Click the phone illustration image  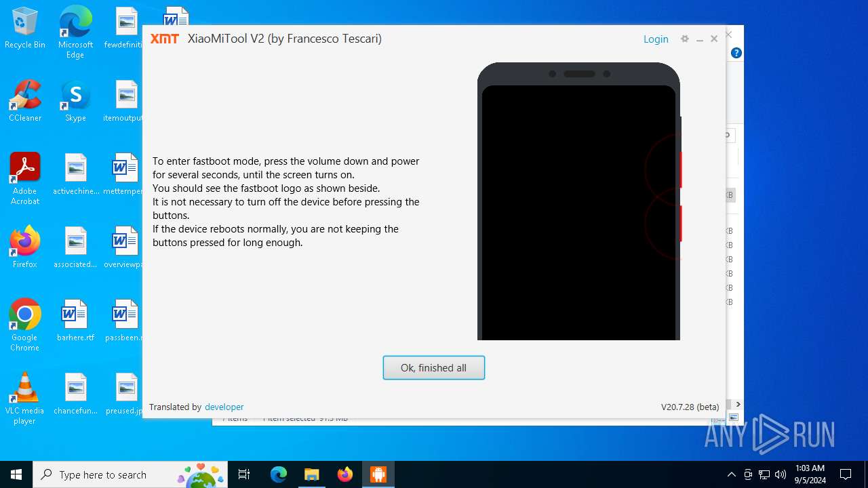click(579, 201)
